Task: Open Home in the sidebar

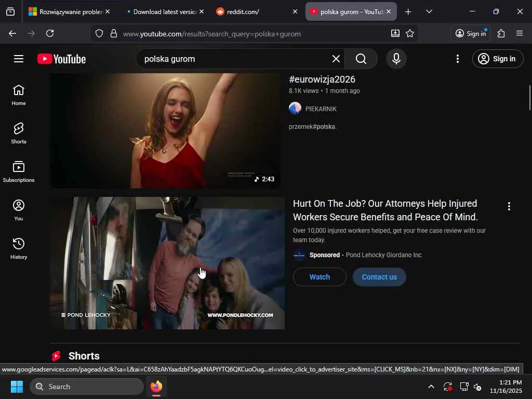Action: (x=19, y=95)
